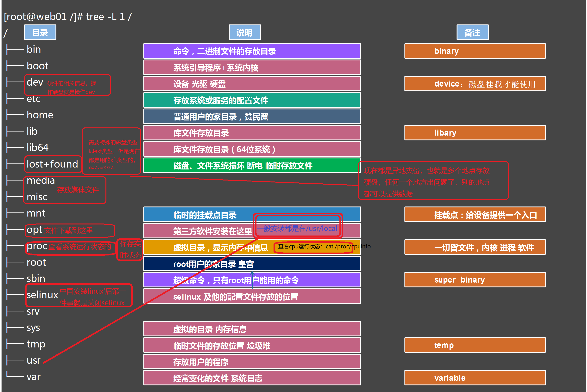Viewport: 587px width, 392px height.
Task: Click the 'sys' directory entry
Action: 33,328
